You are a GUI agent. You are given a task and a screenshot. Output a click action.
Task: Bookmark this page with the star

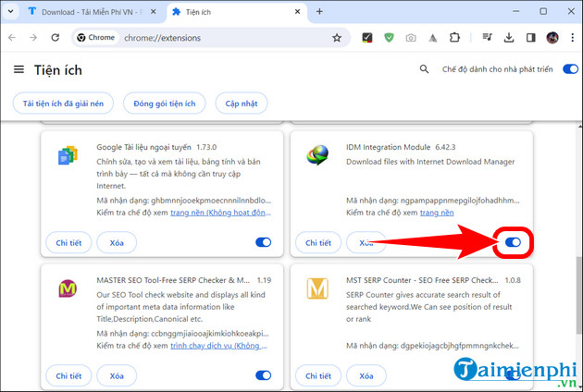pyautogui.click(x=337, y=38)
